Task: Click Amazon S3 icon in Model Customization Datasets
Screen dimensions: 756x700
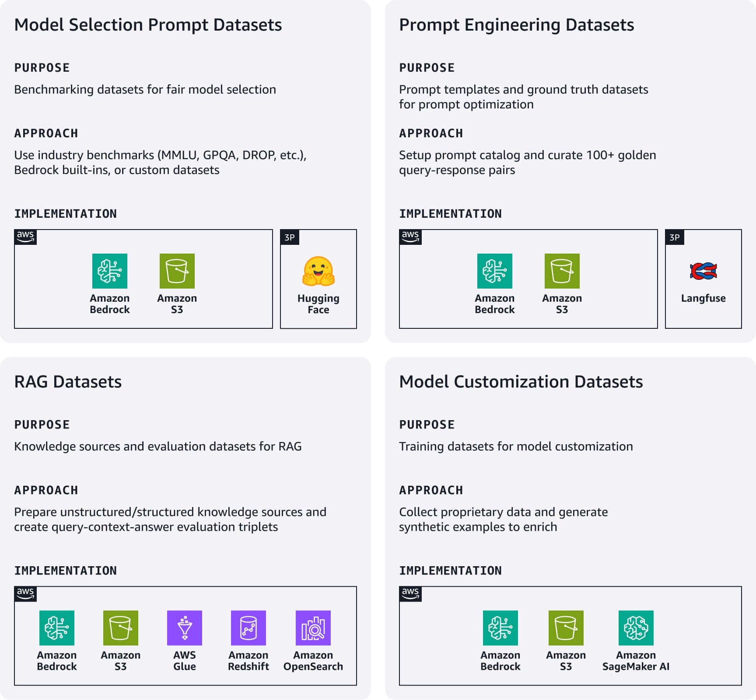Action: [566, 628]
